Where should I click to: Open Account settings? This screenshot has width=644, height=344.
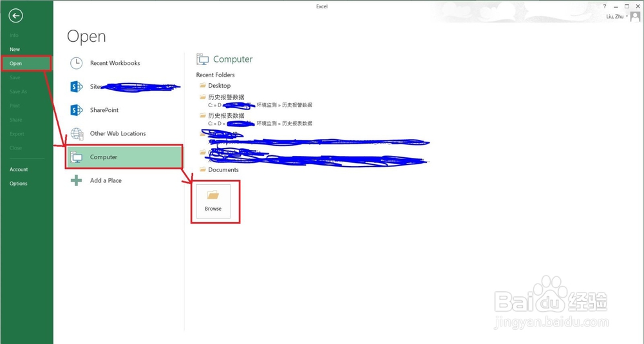coord(19,169)
